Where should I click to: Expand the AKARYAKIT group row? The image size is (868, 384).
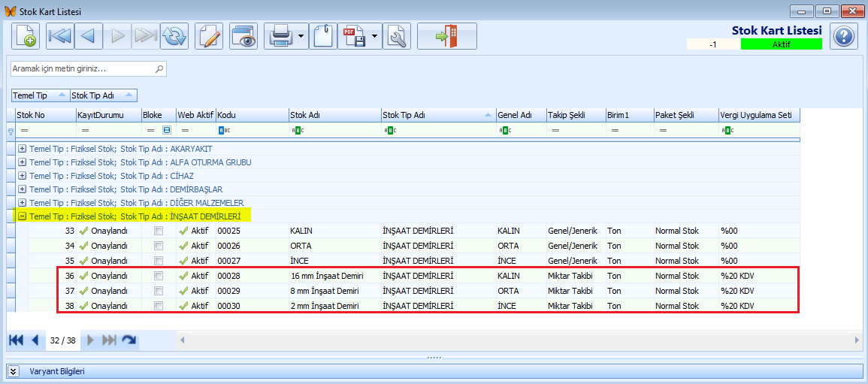coord(22,149)
